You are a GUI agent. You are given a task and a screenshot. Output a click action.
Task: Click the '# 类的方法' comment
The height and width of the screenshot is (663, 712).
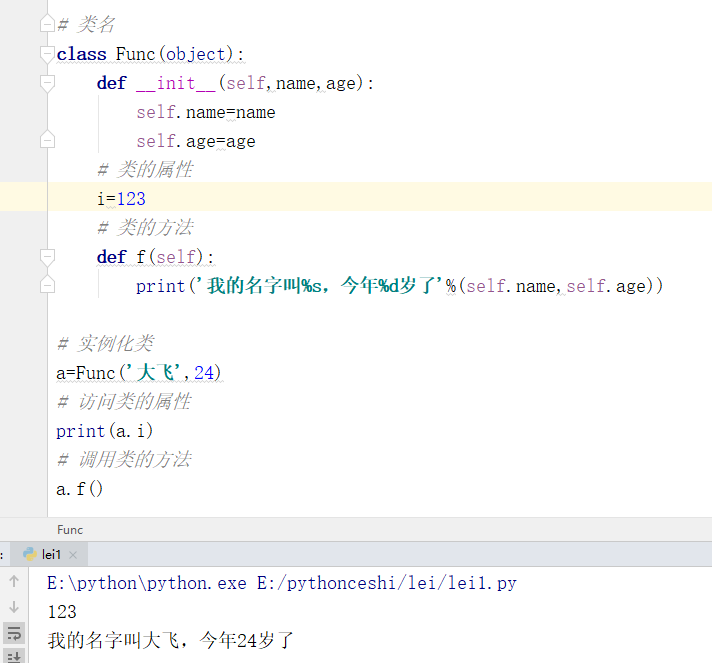(145, 227)
